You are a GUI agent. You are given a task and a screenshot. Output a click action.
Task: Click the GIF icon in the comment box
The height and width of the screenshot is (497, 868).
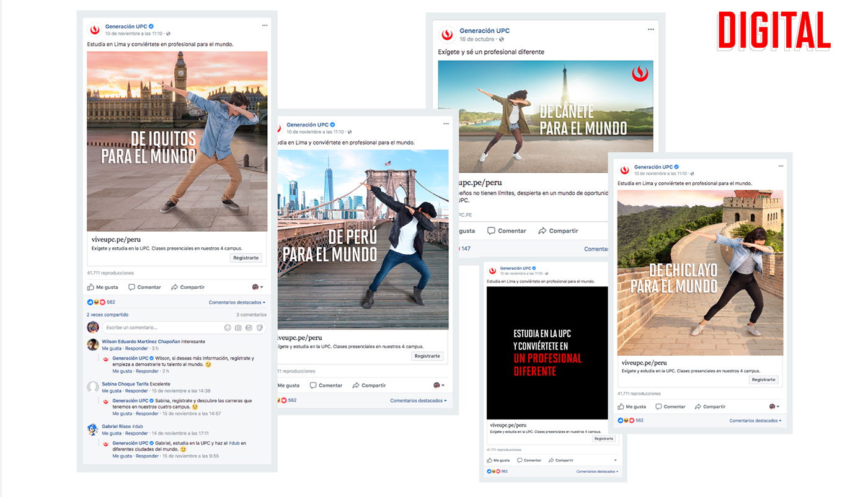pyautogui.click(x=249, y=327)
